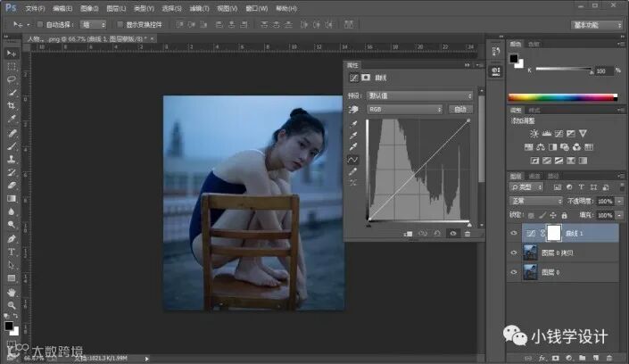Add a Brightness/Contrast adjustment
The height and width of the screenshot is (364, 629).
coord(534,133)
